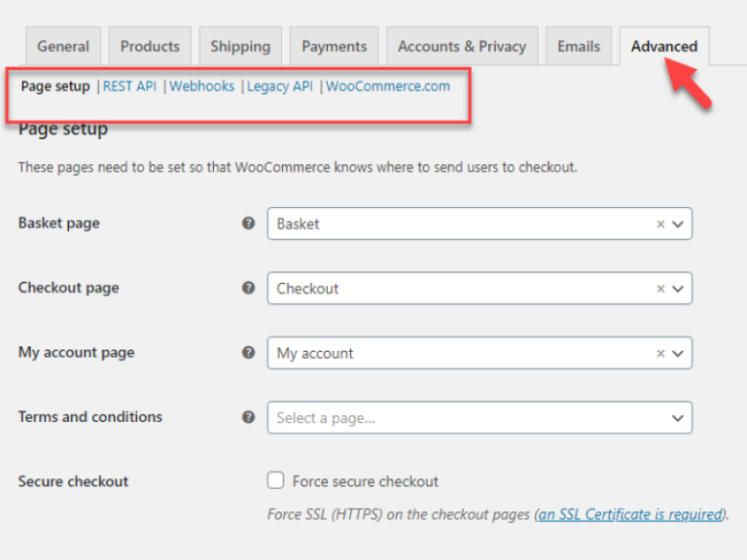Enable the Force secure checkout checkbox
747x560 pixels.
[x=275, y=481]
